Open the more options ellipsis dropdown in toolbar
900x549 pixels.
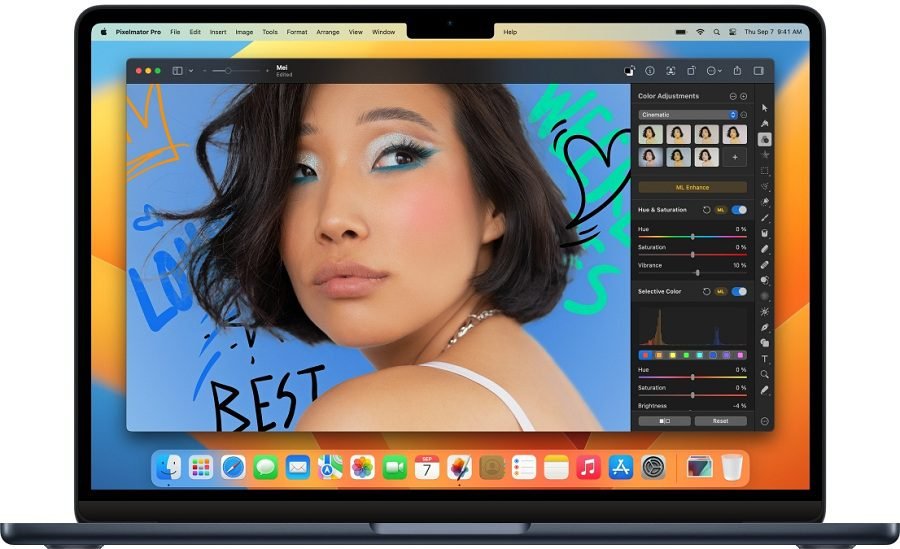point(714,71)
